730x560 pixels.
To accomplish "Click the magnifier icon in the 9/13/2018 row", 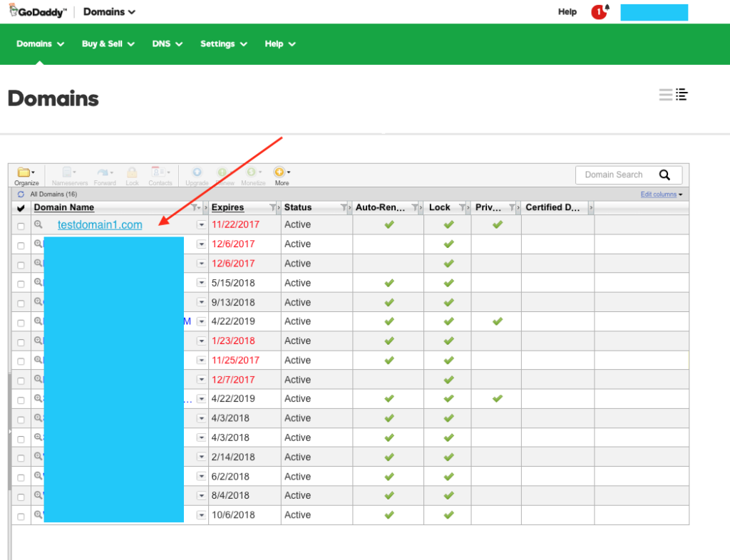I will pos(38,301).
